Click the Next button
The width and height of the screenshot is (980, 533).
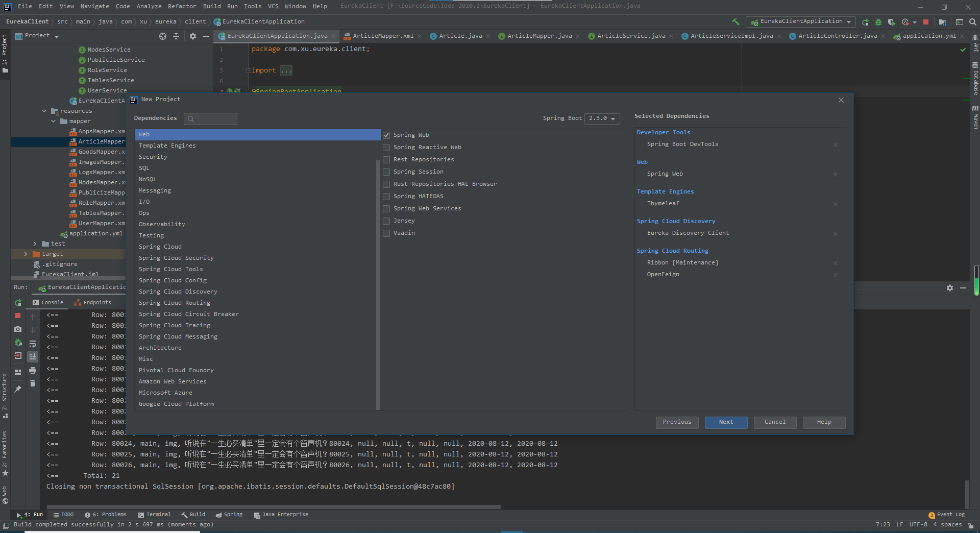tap(726, 422)
